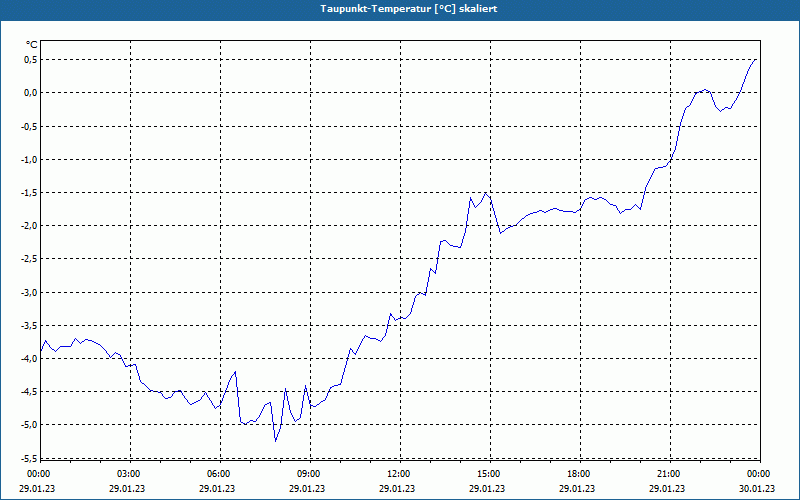
Task: Select the 29.01.23 date under 09:00
Action: pos(307,488)
